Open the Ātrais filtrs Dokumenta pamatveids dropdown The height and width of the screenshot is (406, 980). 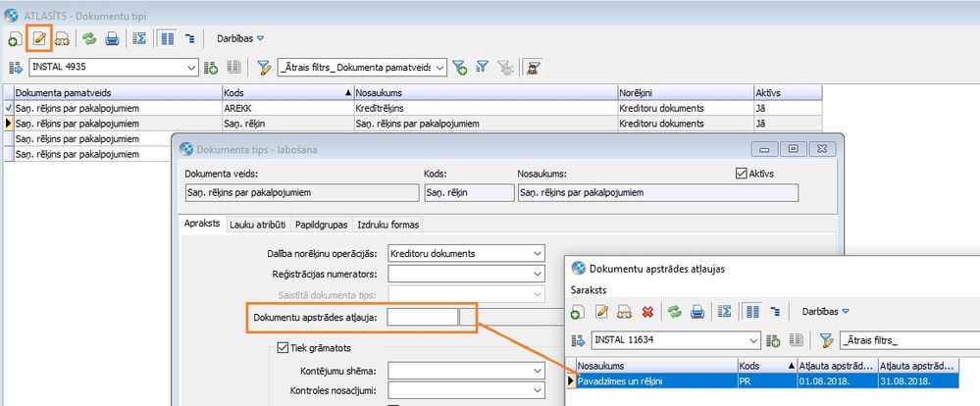(440, 68)
